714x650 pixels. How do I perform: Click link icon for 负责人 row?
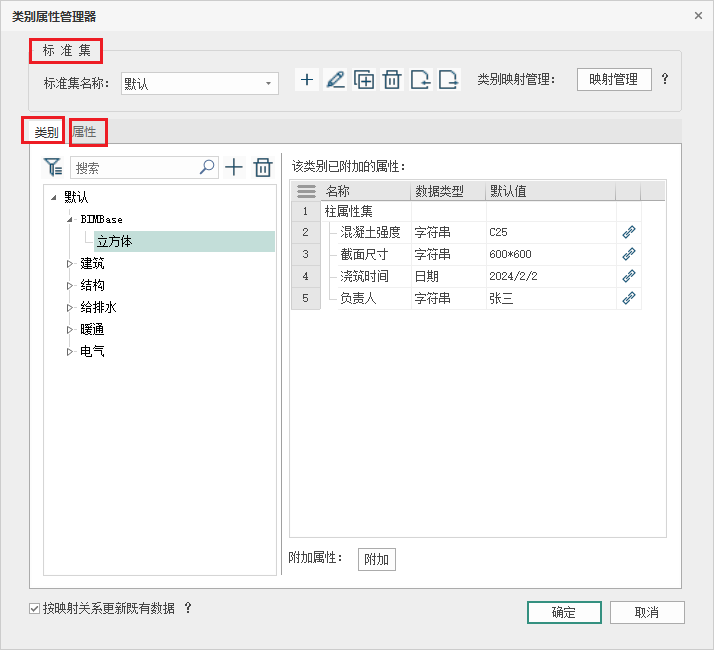coord(629,298)
